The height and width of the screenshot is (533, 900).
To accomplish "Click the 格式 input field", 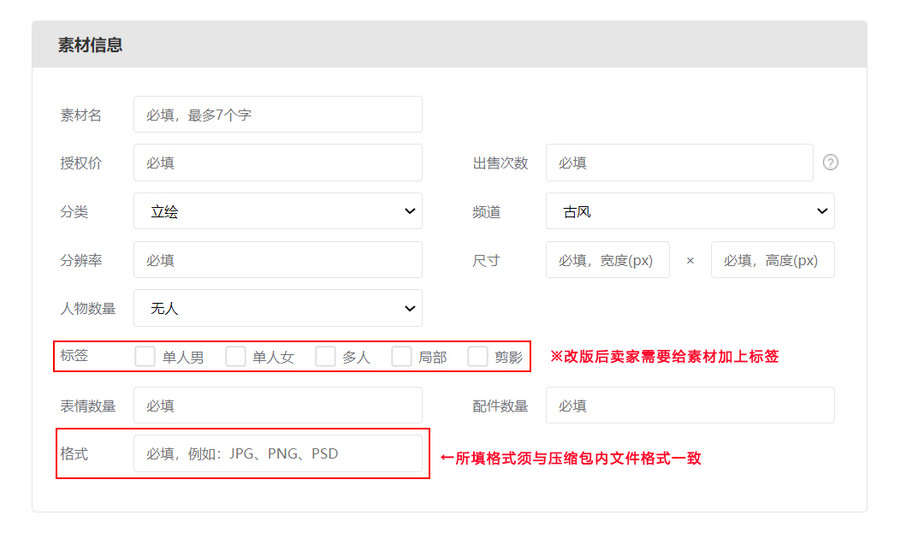I will tap(277, 453).
